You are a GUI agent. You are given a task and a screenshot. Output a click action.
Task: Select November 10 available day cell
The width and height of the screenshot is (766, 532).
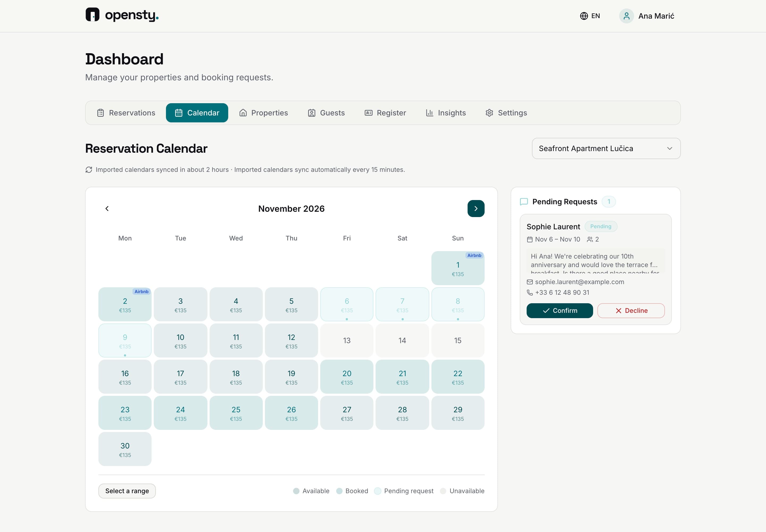coord(180,341)
